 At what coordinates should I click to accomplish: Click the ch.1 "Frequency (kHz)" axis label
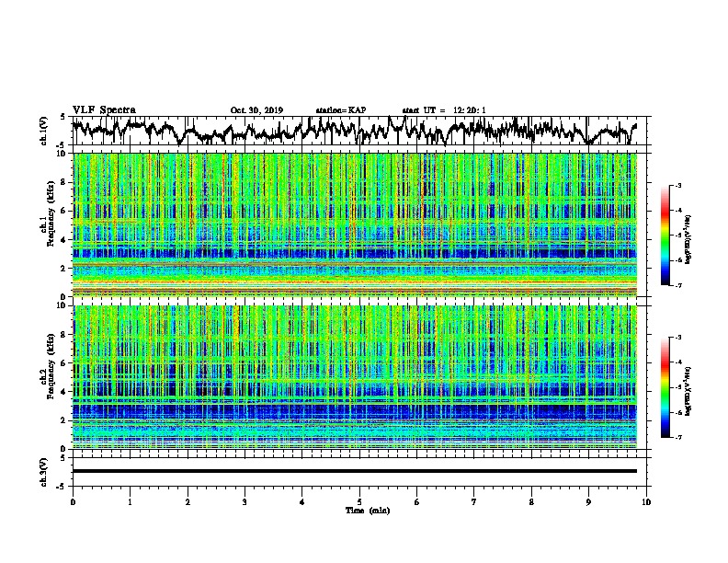pos(51,213)
